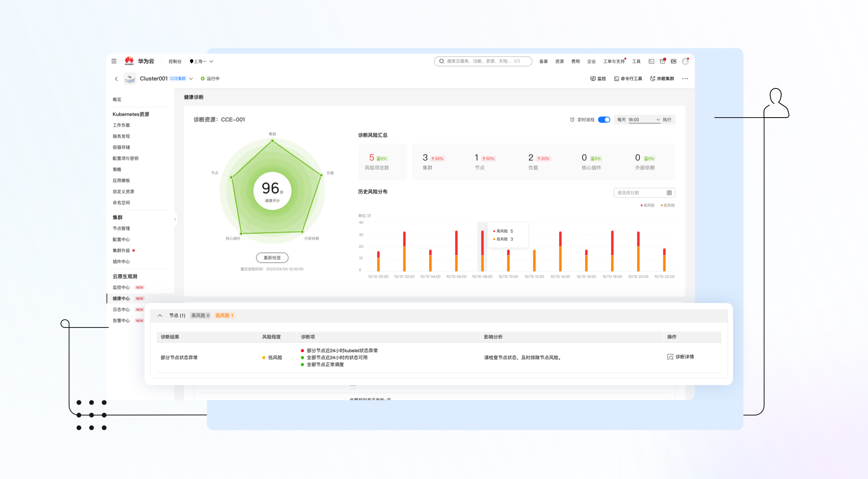Toggle 高风险 legend in history chart

(647, 205)
